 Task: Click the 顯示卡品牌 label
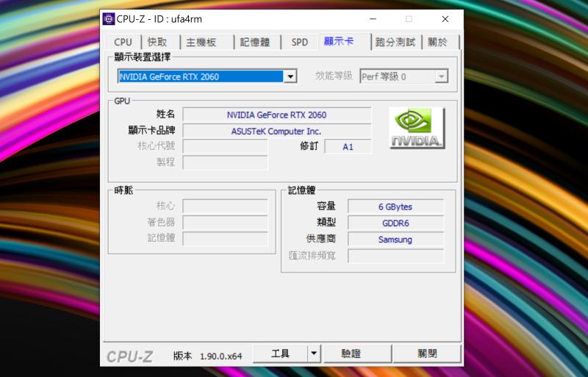tap(151, 130)
